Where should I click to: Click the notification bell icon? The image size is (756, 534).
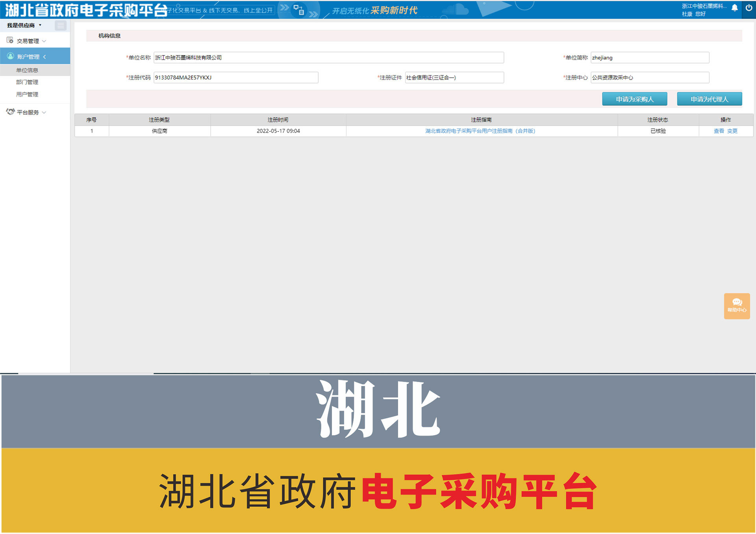(x=734, y=8)
